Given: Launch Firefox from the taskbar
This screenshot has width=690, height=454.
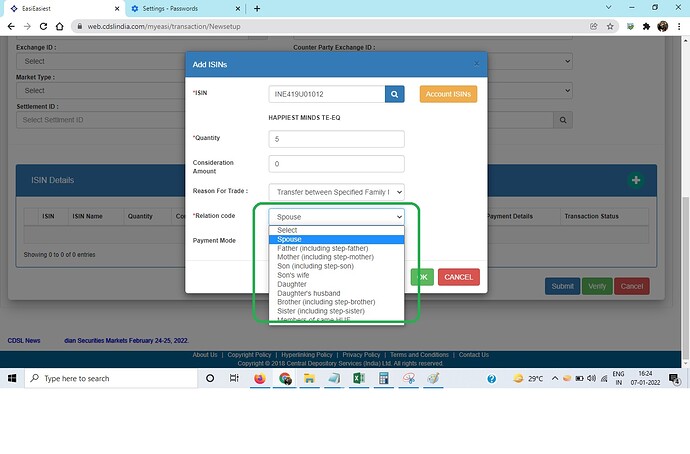Looking at the screenshot, I should 260,378.
